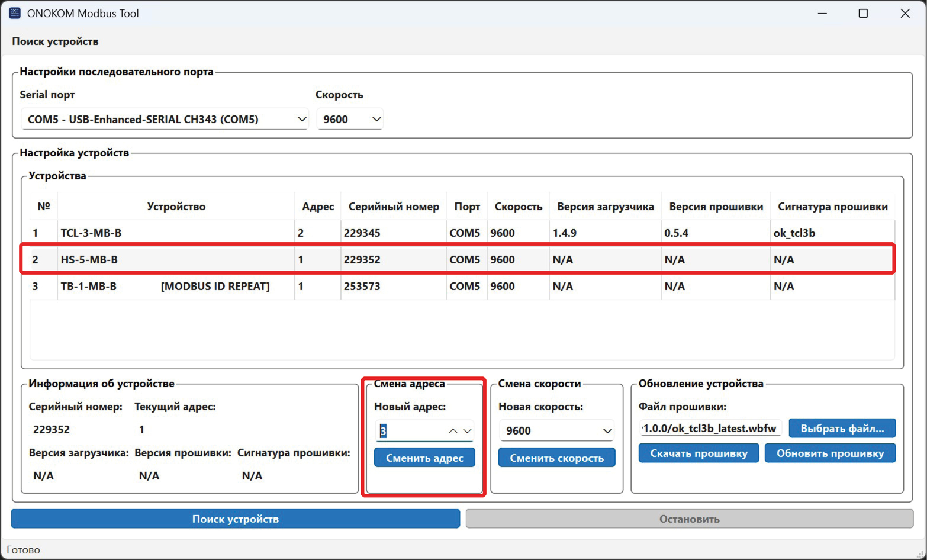This screenshot has width=927, height=560.
Task: Click the Скачать прошивку button
Action: pos(699,453)
